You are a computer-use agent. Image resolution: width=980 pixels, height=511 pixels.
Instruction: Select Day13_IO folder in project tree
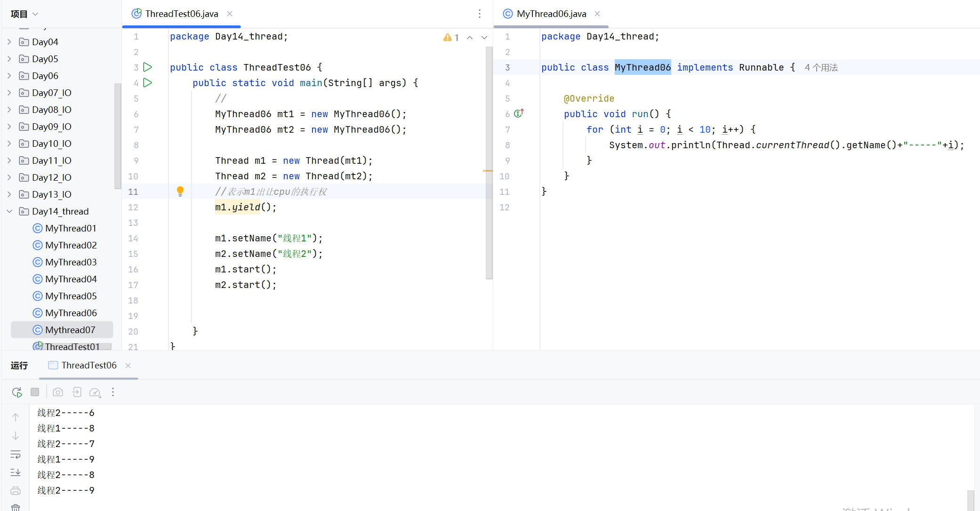51,194
